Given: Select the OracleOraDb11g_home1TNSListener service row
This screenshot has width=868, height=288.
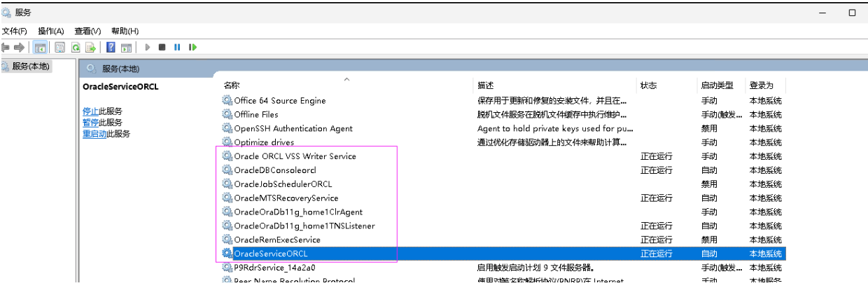Looking at the screenshot, I should [304, 226].
